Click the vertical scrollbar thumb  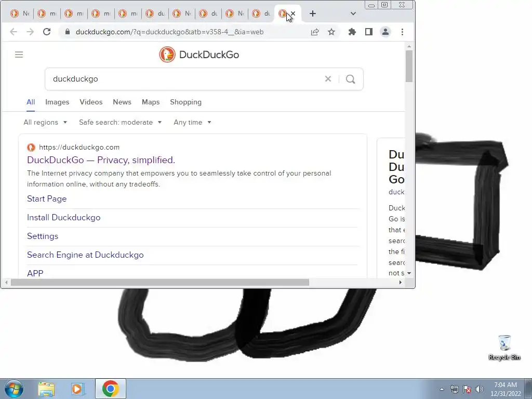[409, 66]
